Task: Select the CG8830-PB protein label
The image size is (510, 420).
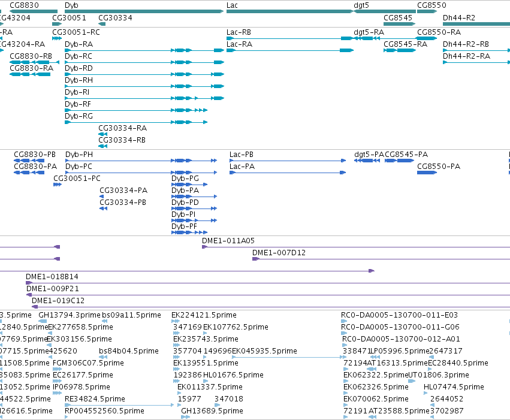Action: pos(35,155)
